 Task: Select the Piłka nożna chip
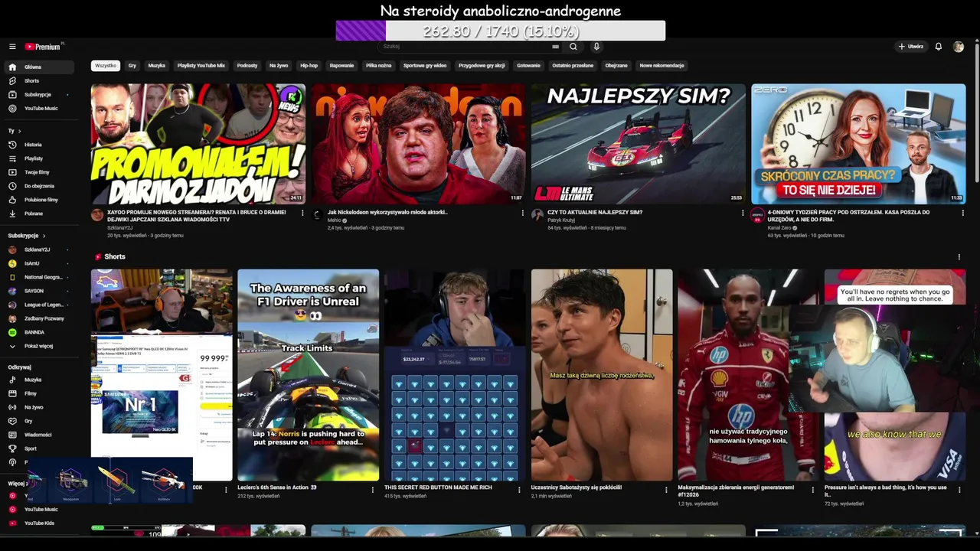[379, 66]
